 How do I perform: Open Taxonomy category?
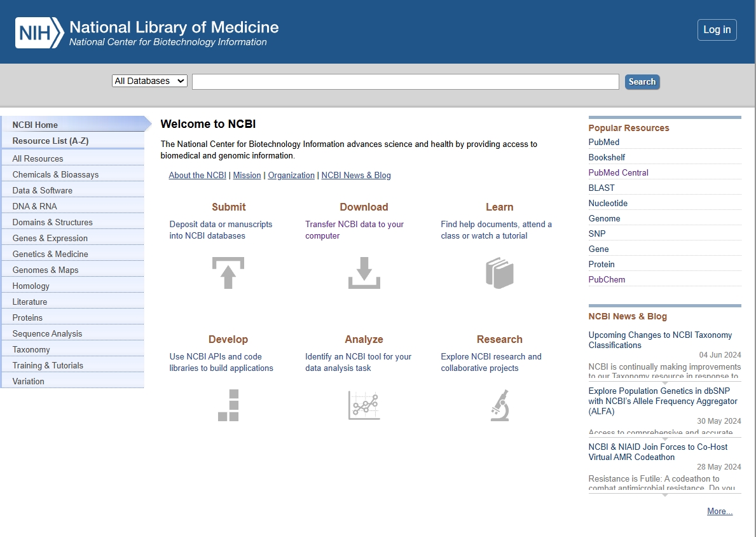click(72, 350)
